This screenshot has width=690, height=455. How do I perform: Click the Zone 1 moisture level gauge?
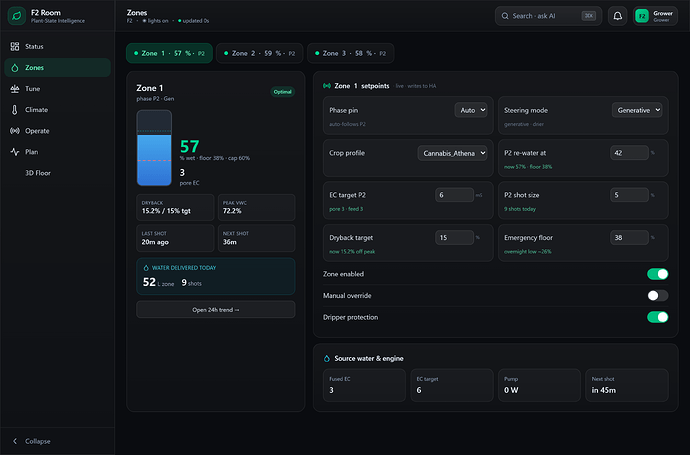[x=154, y=148]
